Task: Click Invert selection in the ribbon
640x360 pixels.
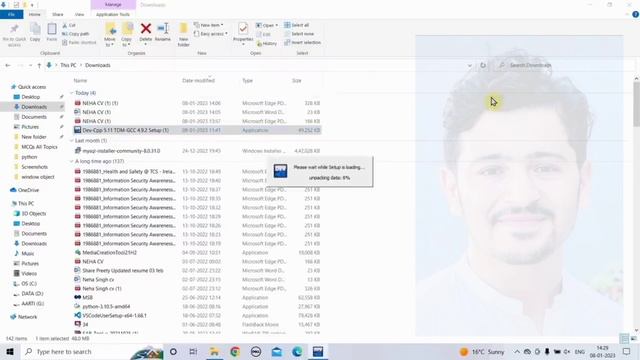Action: point(302,42)
